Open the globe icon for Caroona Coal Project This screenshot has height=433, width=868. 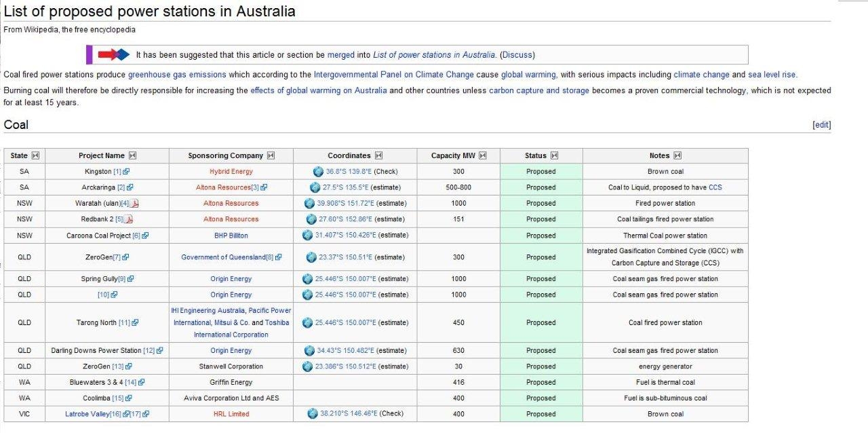(308, 236)
